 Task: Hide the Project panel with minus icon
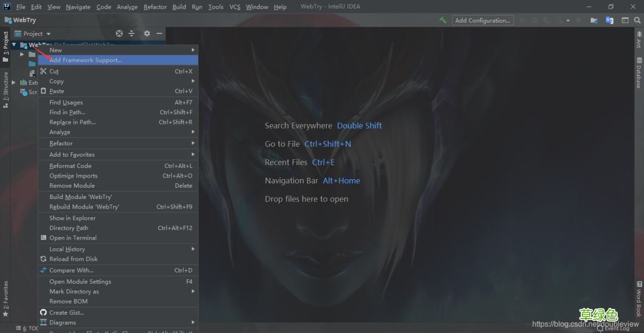159,33
